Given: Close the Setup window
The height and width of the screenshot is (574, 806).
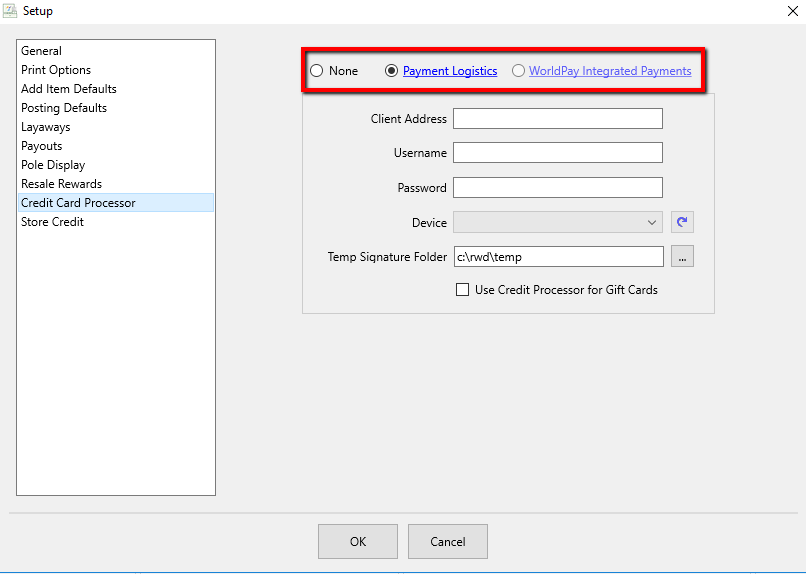Looking at the screenshot, I should coord(793,11).
